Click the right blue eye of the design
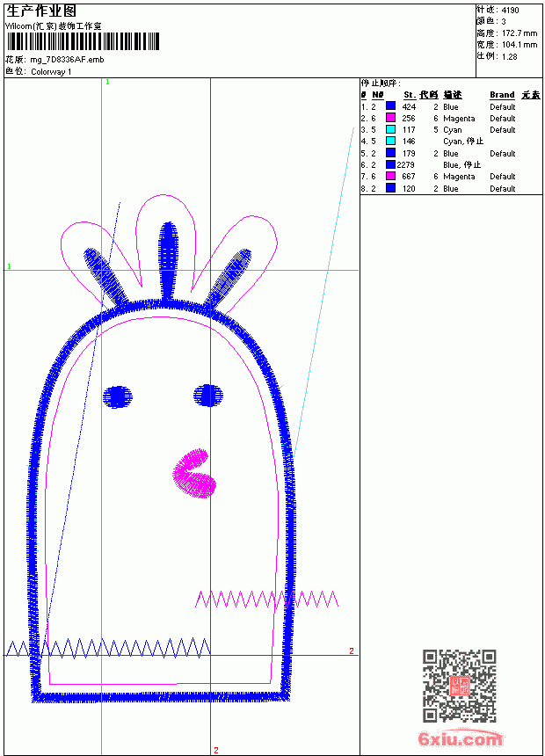Image resolution: width=545 pixels, height=756 pixels. (208, 396)
